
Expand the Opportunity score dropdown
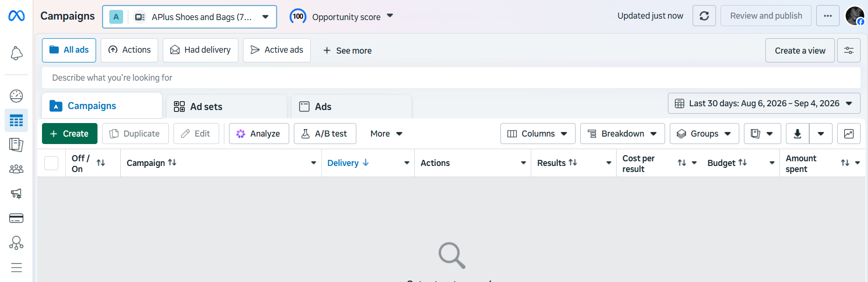(x=390, y=16)
